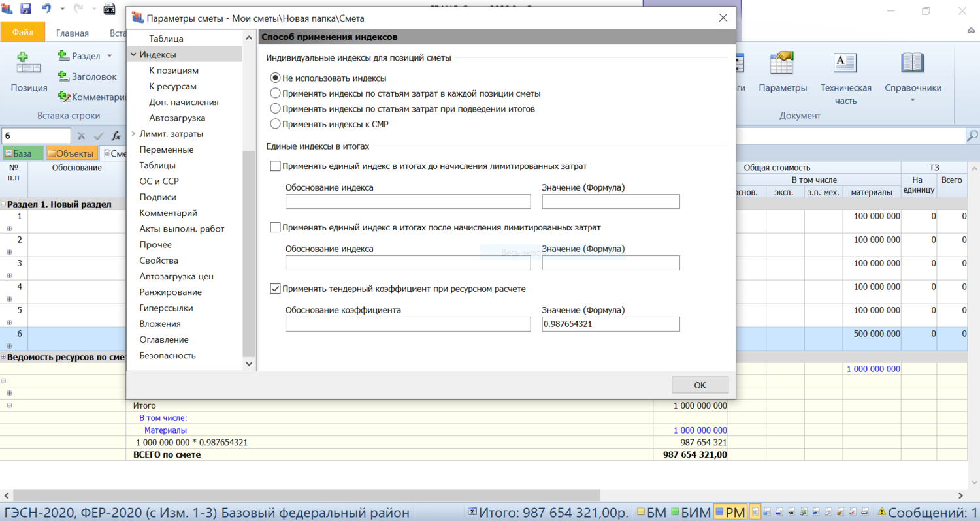Click the Undo arrow icon
Viewport: 980px width, 521px height.
[46, 9]
